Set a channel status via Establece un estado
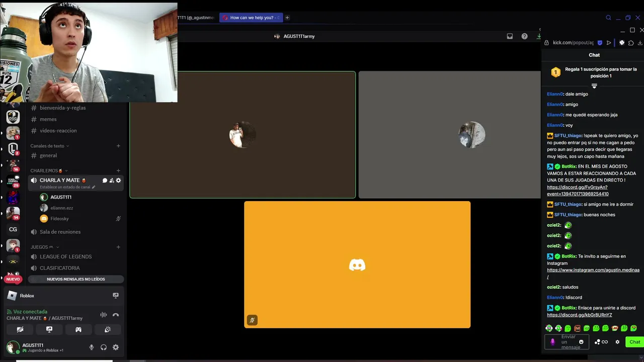 tap(67, 187)
